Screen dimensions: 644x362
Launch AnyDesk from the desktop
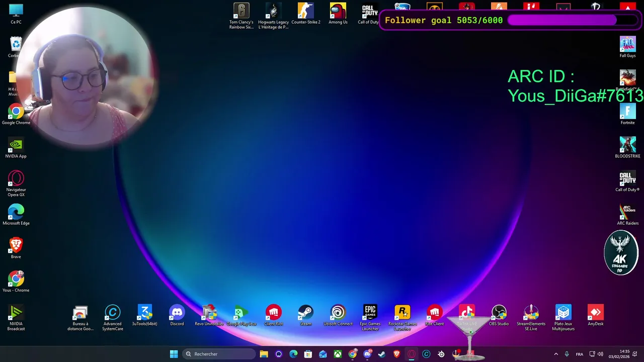[x=596, y=316]
